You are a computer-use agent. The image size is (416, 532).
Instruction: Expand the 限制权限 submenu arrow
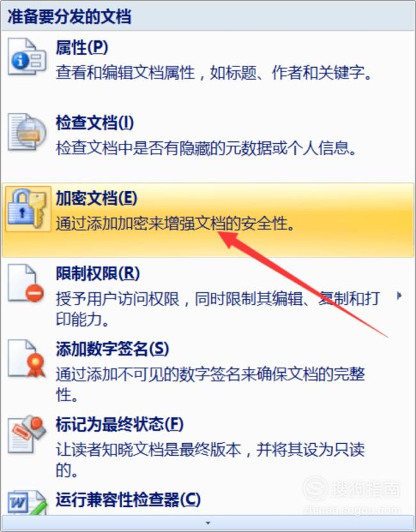click(399, 296)
